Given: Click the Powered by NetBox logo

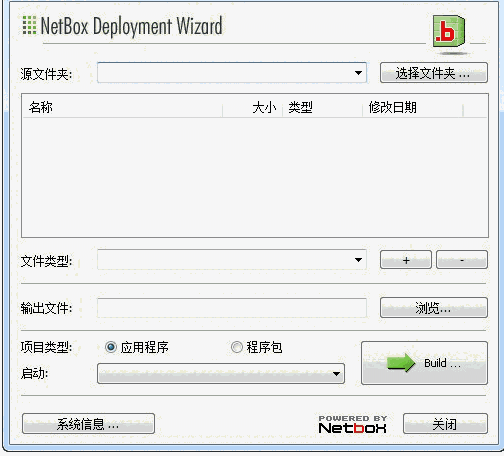Looking at the screenshot, I should pyautogui.click(x=353, y=424).
